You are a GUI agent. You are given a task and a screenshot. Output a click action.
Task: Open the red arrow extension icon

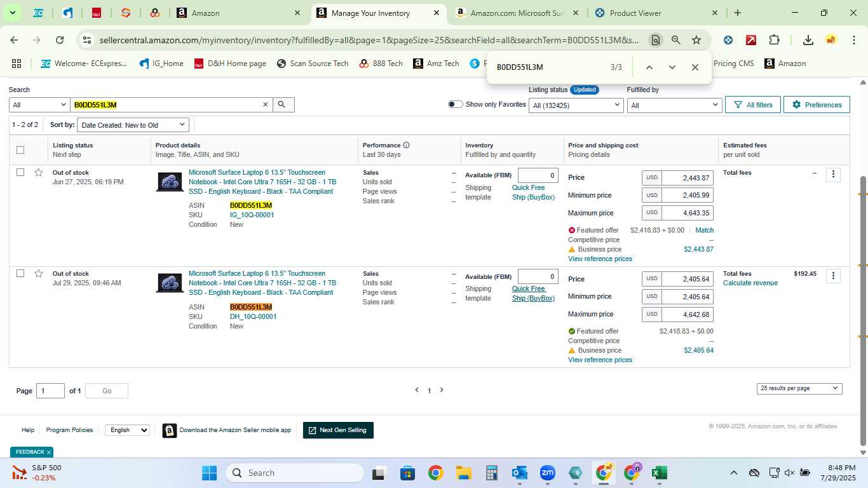click(x=751, y=40)
